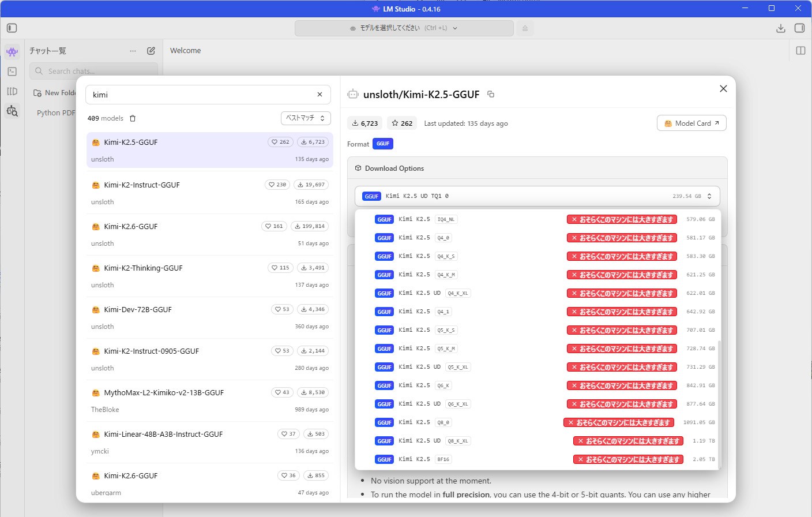
Task: Click 199,814 downloads on unsloth Kimi-K2.6-GGUF
Action: [x=310, y=226]
